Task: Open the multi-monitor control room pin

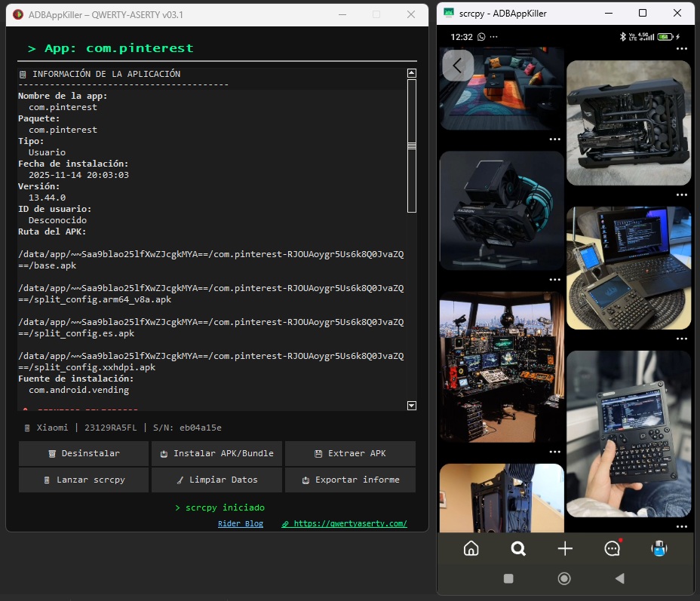Action: [502, 366]
